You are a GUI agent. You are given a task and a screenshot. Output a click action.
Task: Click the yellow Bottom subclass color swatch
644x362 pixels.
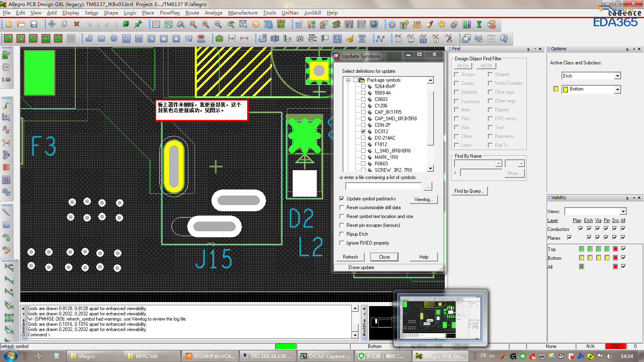(x=556, y=89)
